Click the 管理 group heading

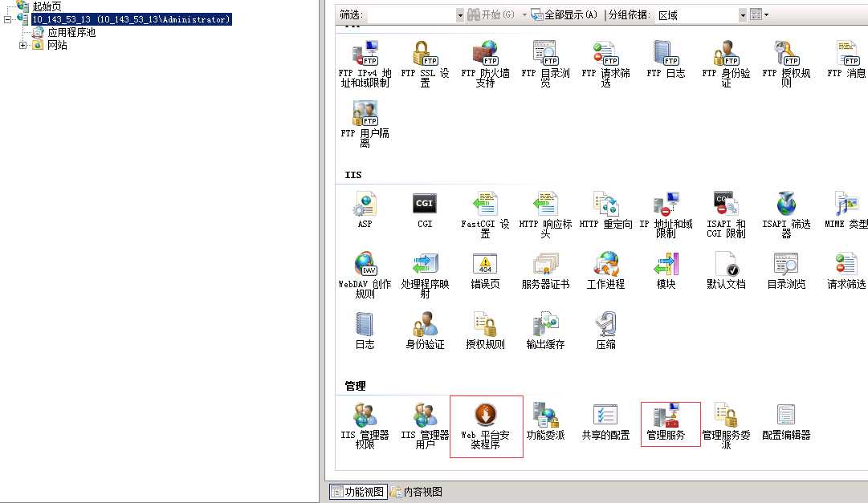pyautogui.click(x=355, y=386)
